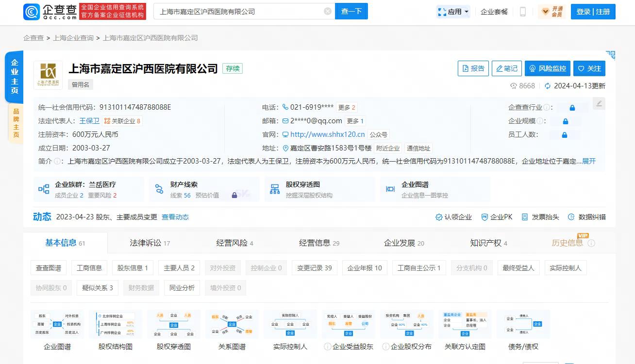Click the 企查查 logo in the header
635x364 pixels.
(x=50, y=11)
